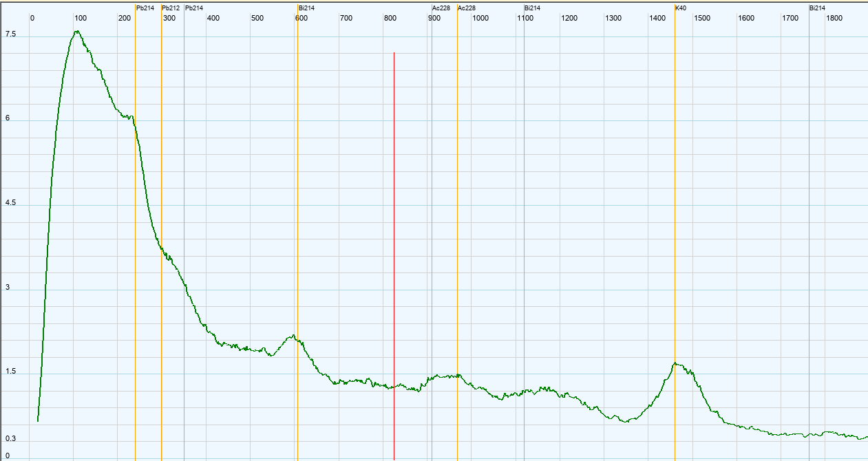Viewport: 868px width, 461px height.
Task: Click the Bi214 label above the 1100 tick
Action: [x=532, y=8]
